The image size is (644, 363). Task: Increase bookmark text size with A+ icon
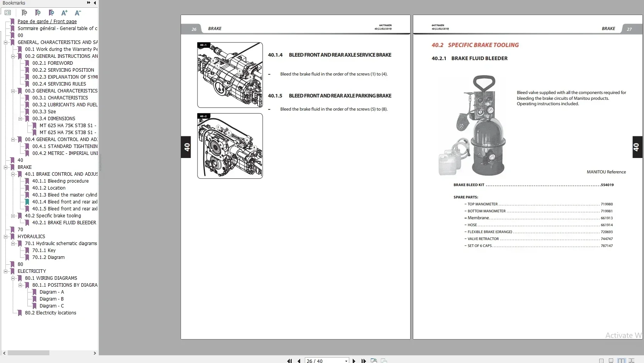coord(64,13)
